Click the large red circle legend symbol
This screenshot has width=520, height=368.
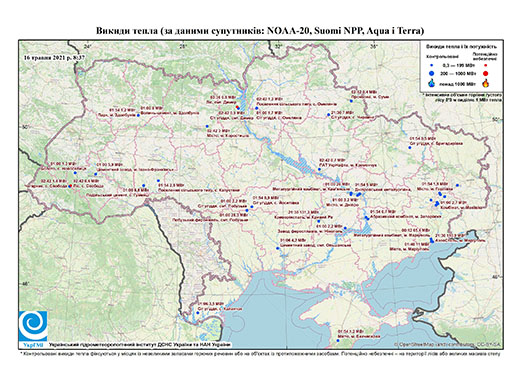(x=486, y=74)
